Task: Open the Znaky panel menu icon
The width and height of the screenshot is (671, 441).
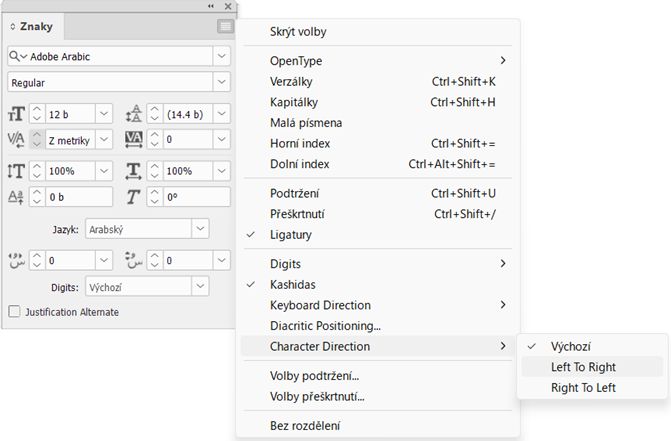Action: [x=225, y=27]
